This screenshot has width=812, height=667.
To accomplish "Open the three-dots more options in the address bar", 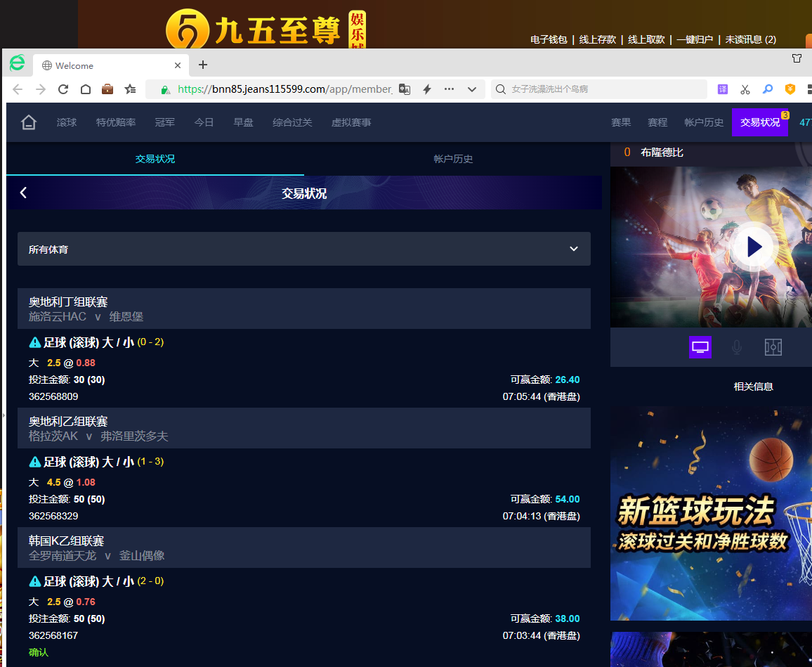I will point(450,89).
